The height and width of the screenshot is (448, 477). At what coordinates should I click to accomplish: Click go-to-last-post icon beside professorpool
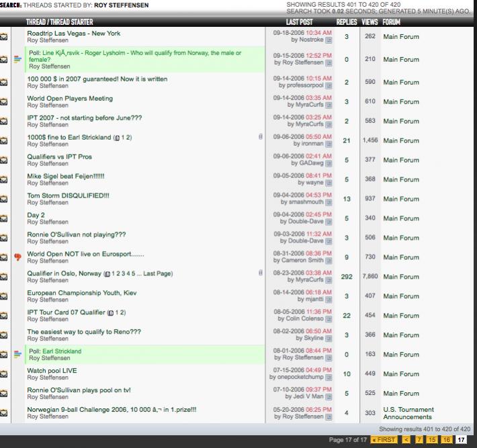(329, 86)
